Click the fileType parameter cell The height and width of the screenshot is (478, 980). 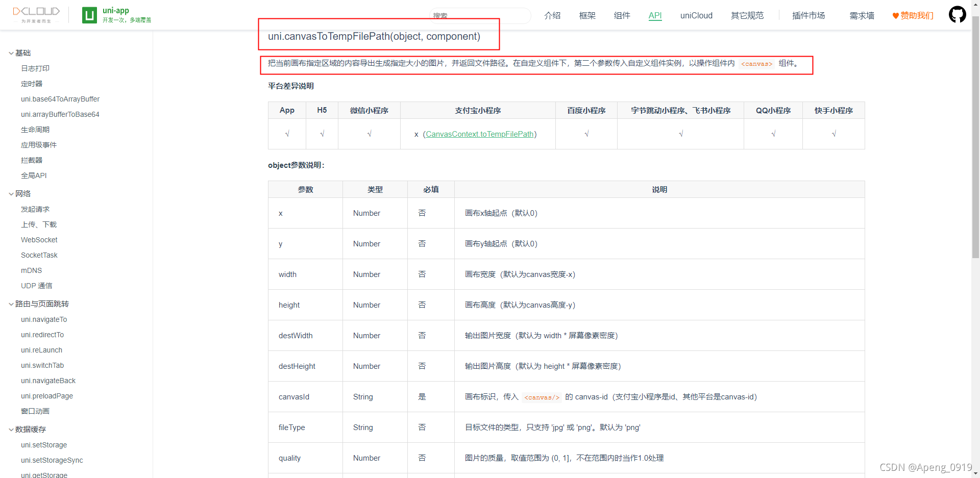[305, 427]
